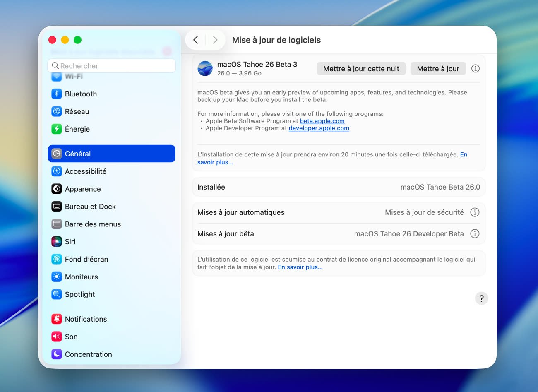Image resolution: width=538 pixels, height=392 pixels.
Task: Select Son label in sidebar
Action: tap(71, 337)
